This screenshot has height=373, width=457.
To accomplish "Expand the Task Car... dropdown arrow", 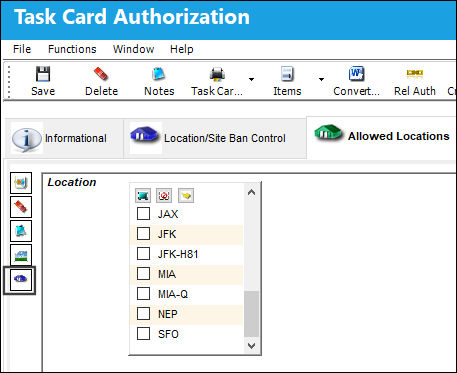I will point(251,79).
